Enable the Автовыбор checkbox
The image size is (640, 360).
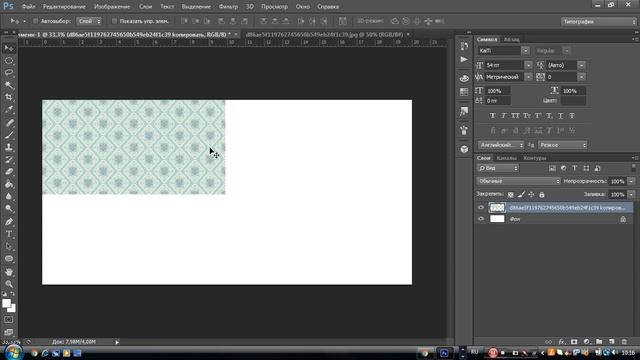36,21
